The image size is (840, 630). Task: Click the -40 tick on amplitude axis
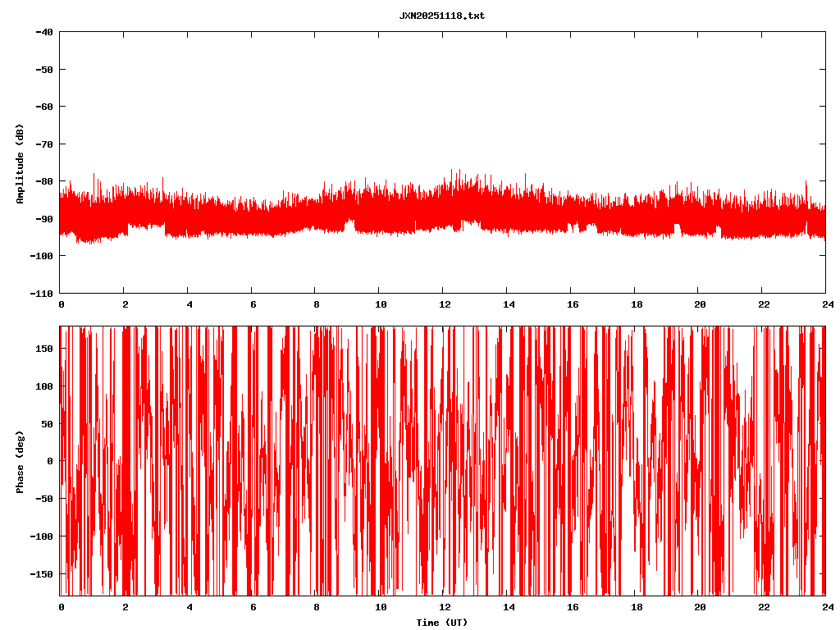point(44,32)
